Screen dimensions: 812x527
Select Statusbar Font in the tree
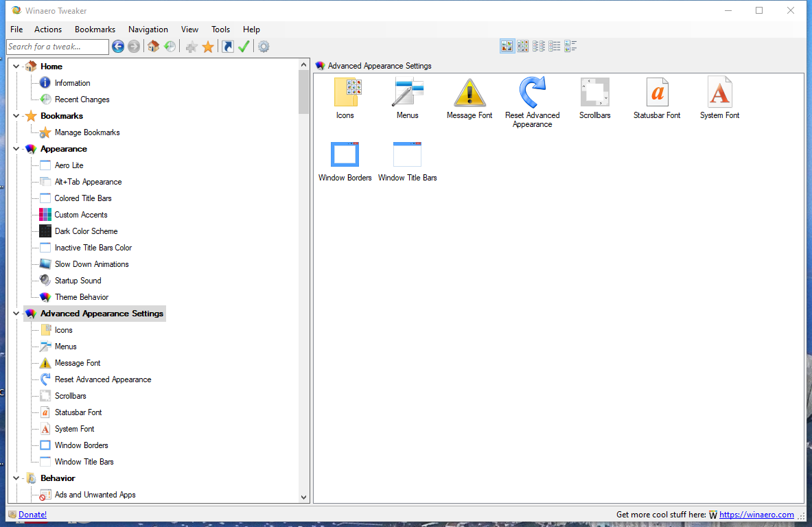[x=78, y=412]
